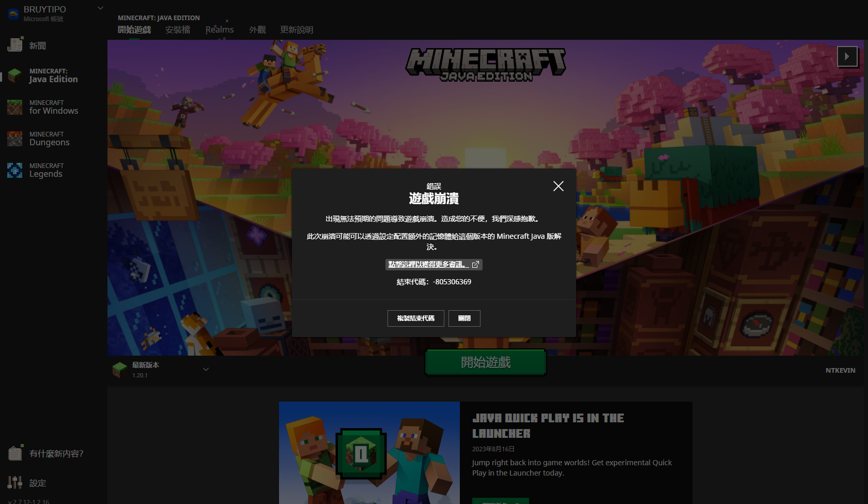Screen dimensions: 868x504
Task: Open Minecraft Legends icon
Action: tap(15, 170)
